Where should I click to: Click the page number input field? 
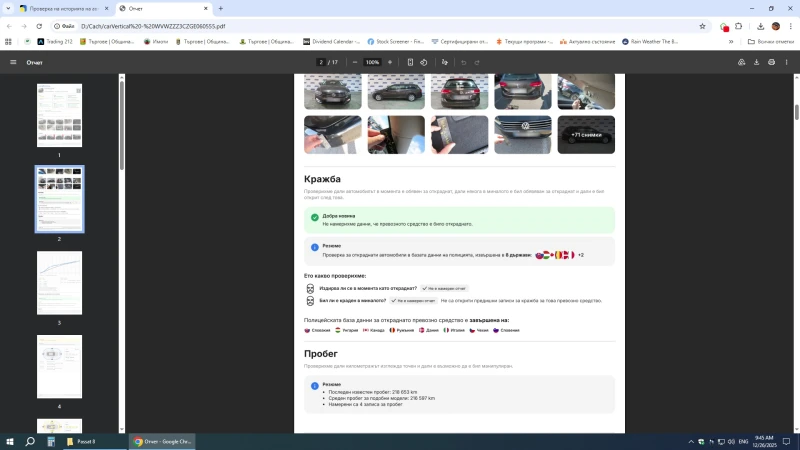tap(321, 62)
